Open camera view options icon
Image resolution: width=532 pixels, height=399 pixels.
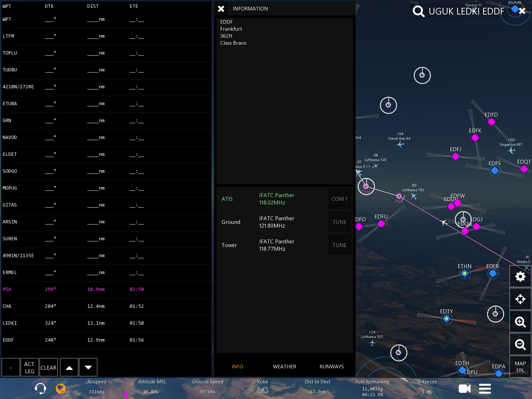tap(464, 389)
